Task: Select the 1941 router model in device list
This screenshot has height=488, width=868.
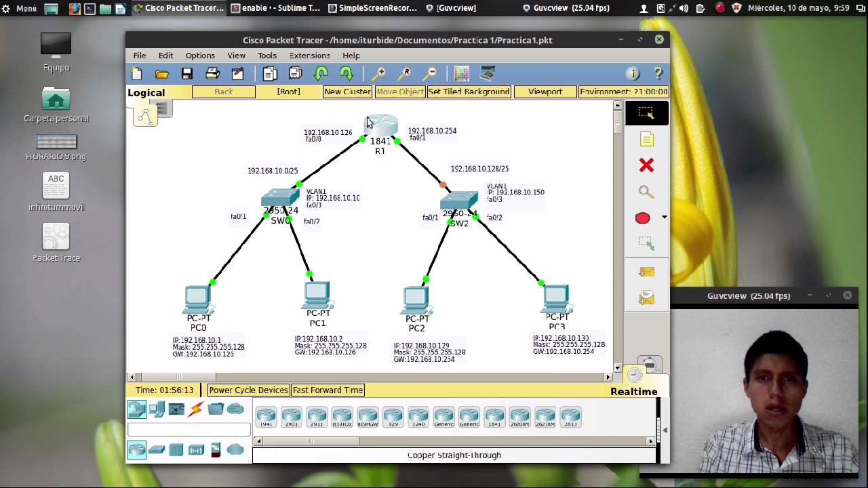Action: [x=266, y=418]
